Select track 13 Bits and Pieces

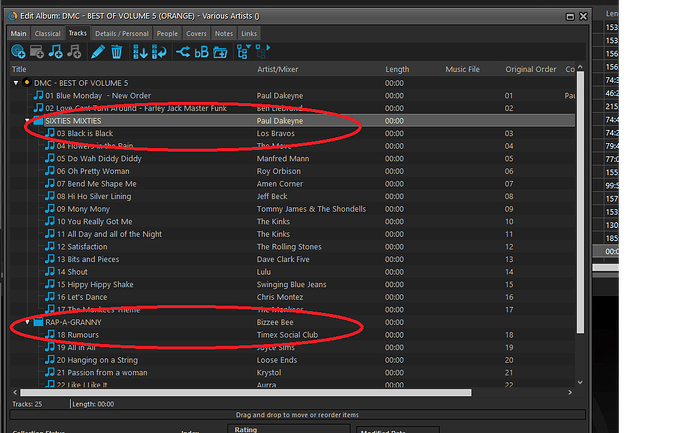(x=88, y=259)
